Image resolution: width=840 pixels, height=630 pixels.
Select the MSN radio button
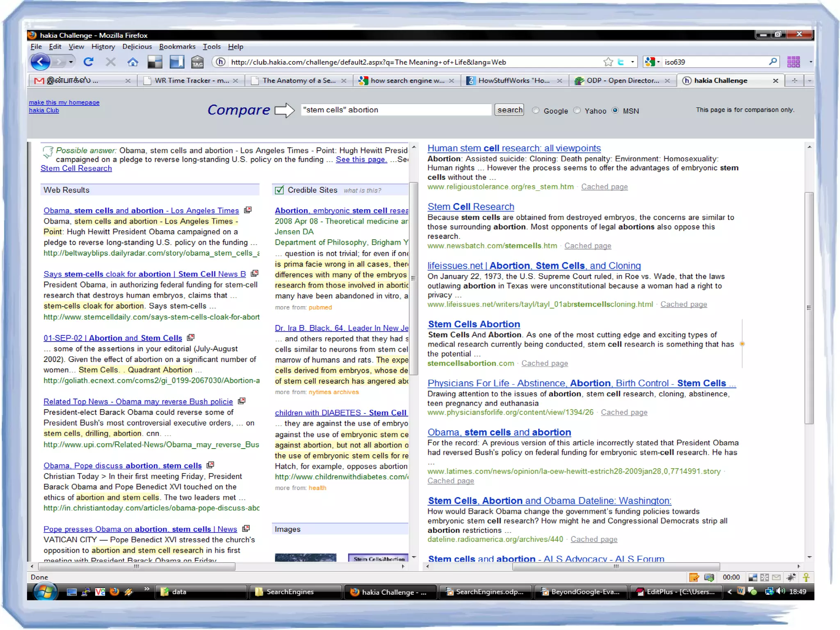point(615,110)
